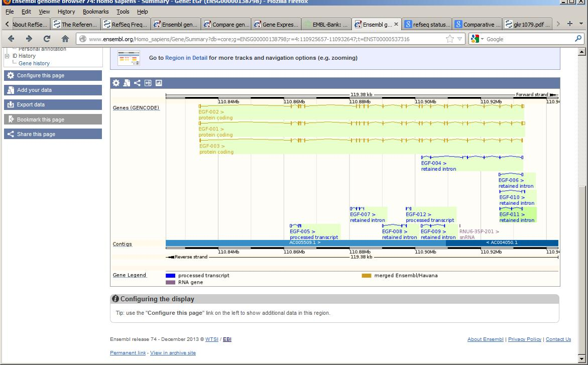Screen dimensions: 588x365
Task: Open the View in archive site link
Action: [x=173, y=352]
